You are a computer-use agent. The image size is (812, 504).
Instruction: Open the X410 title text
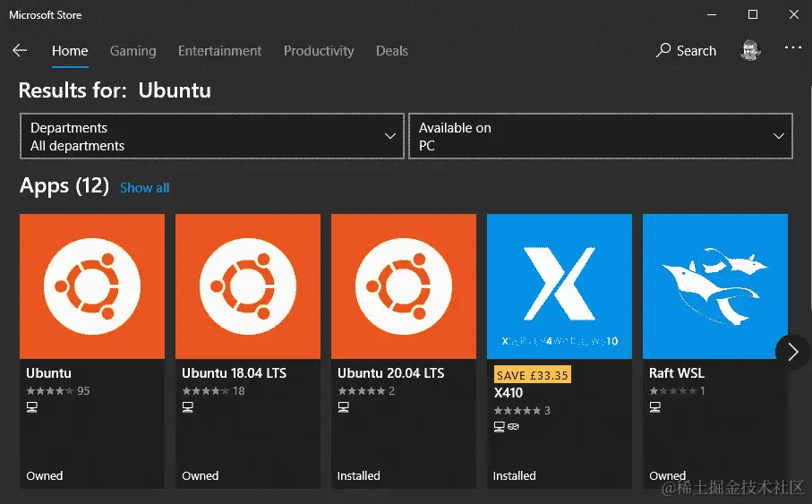click(x=509, y=393)
